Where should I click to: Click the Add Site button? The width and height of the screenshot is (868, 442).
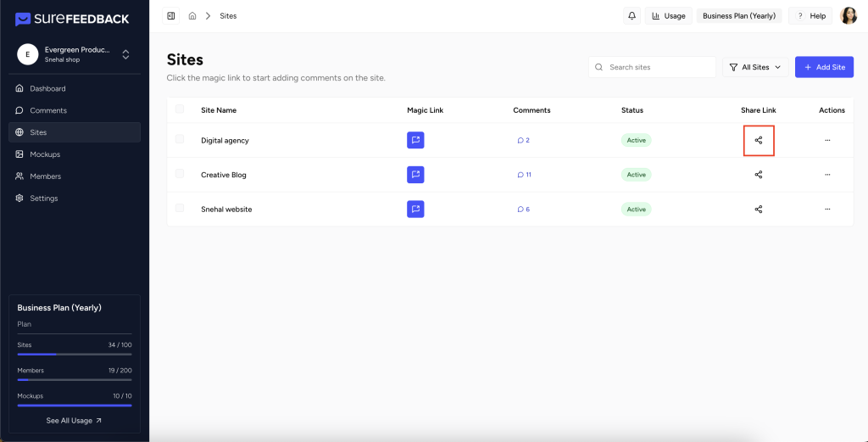[x=824, y=67]
